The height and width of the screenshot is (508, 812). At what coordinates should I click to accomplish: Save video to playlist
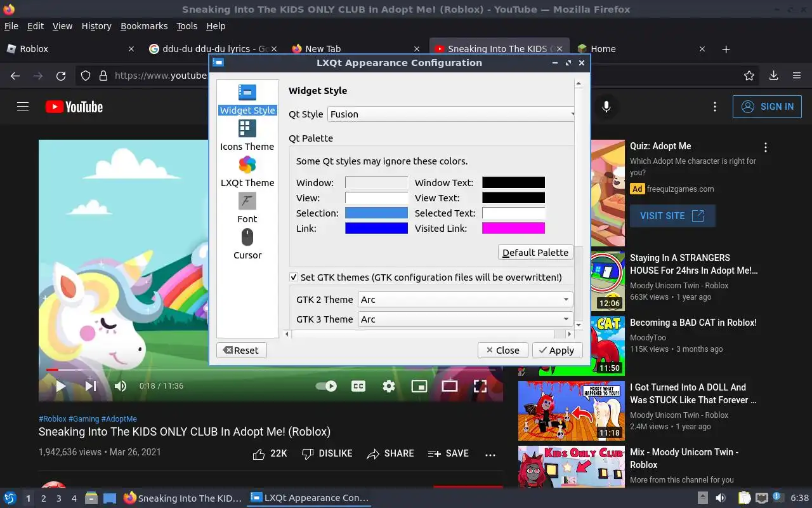coord(448,453)
